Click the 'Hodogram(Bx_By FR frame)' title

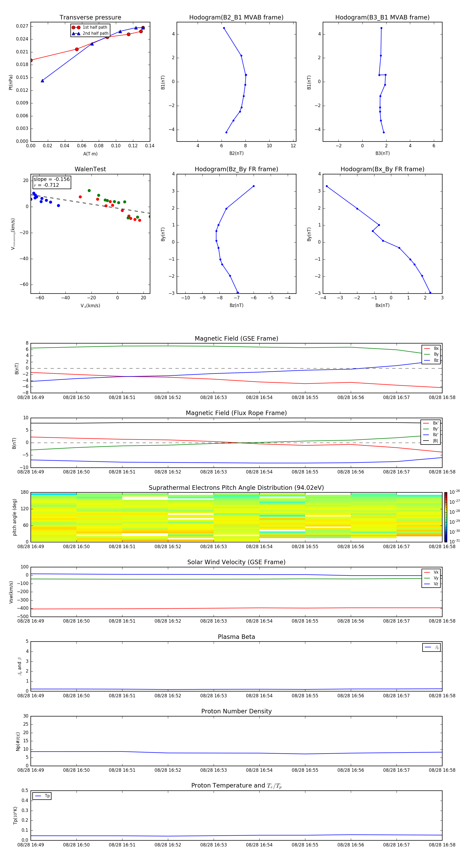click(382, 169)
